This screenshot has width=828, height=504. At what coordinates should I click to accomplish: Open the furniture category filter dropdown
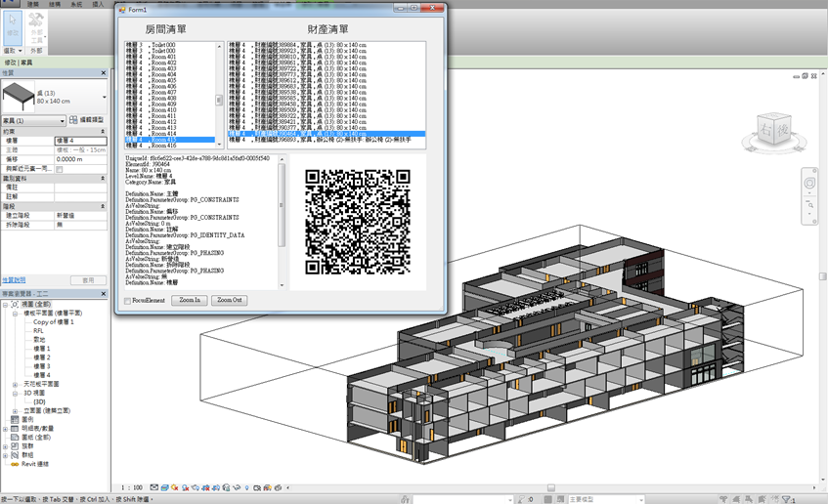pos(63,120)
